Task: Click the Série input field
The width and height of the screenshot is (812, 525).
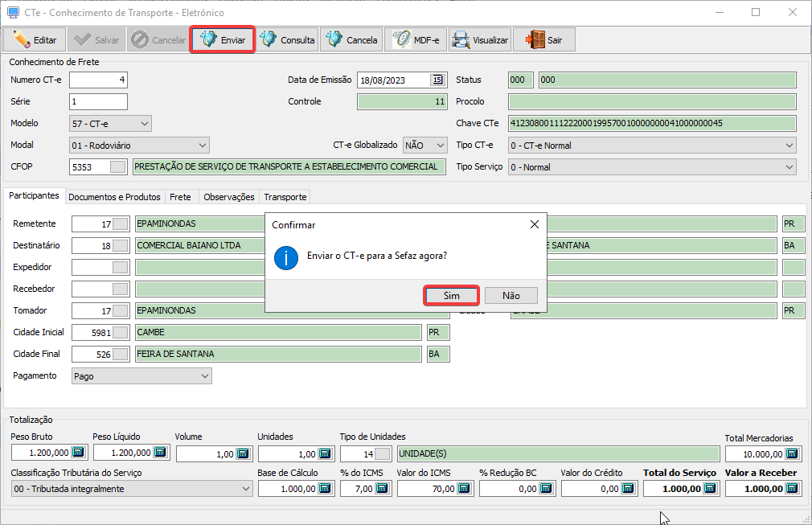Action: pos(98,101)
